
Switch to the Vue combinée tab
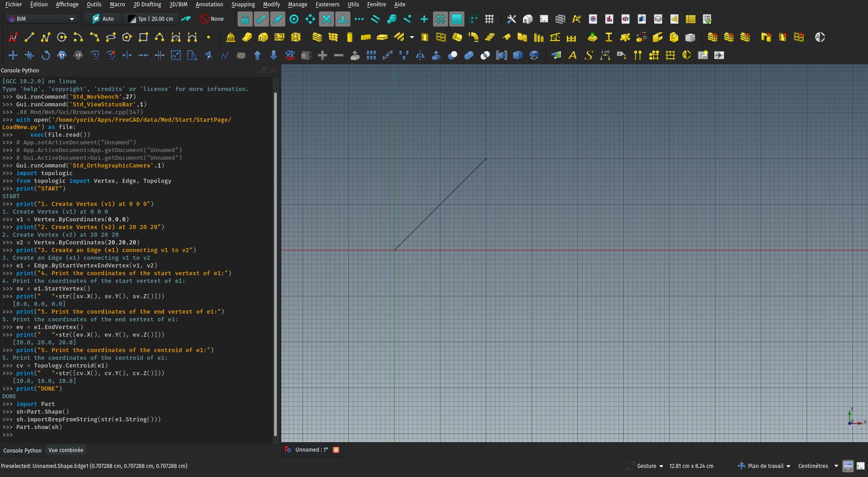(66, 450)
